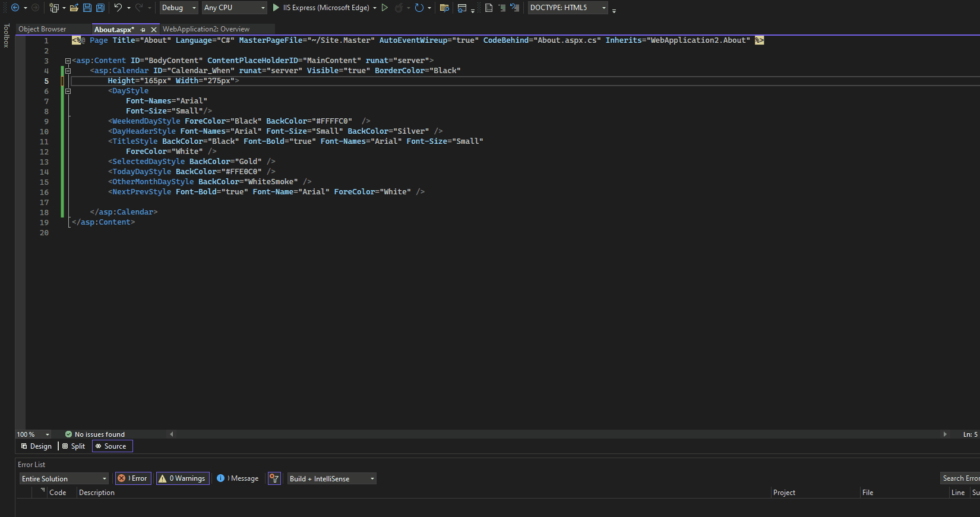The height and width of the screenshot is (517, 980).
Task: Click the Open File folder icon
Action: coord(74,8)
